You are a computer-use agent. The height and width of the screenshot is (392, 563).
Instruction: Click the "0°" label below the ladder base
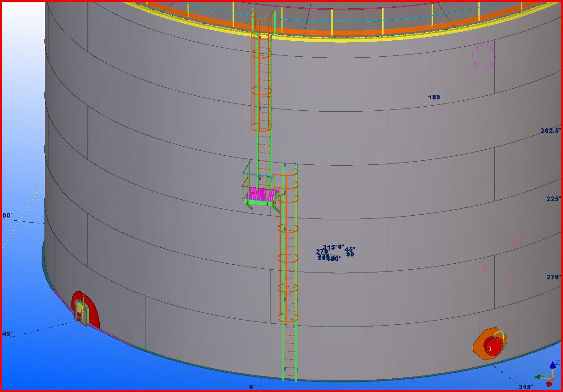pyautogui.click(x=252, y=387)
